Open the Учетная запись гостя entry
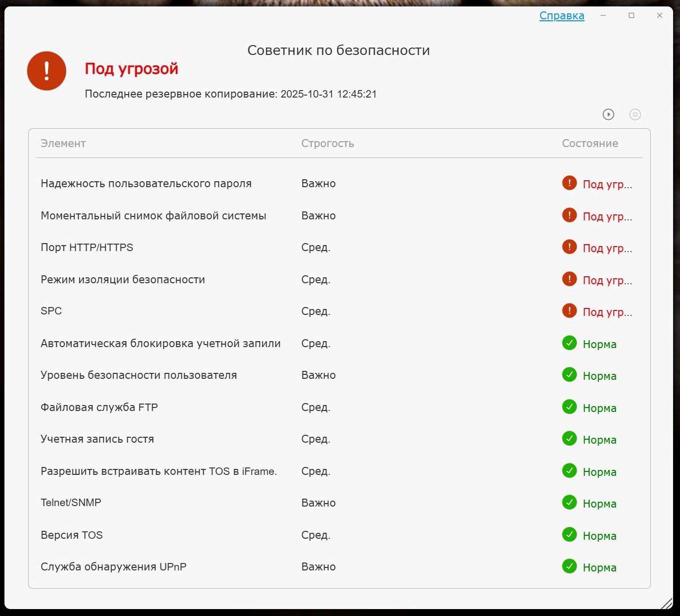The image size is (680, 616). tap(97, 439)
